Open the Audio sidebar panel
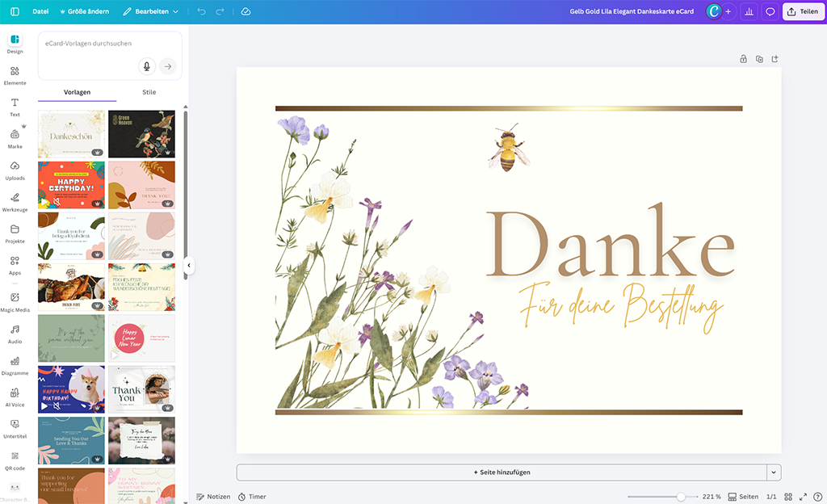The height and width of the screenshot is (504, 827). [x=15, y=334]
